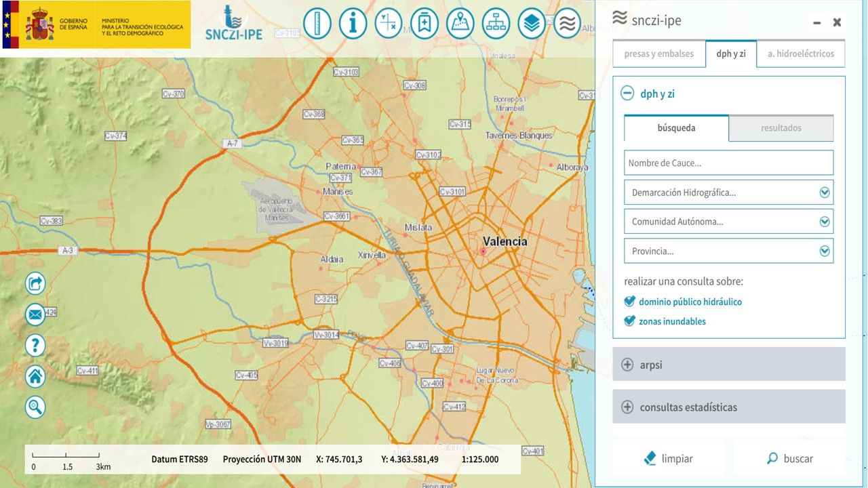Return to home map view

coord(35,376)
